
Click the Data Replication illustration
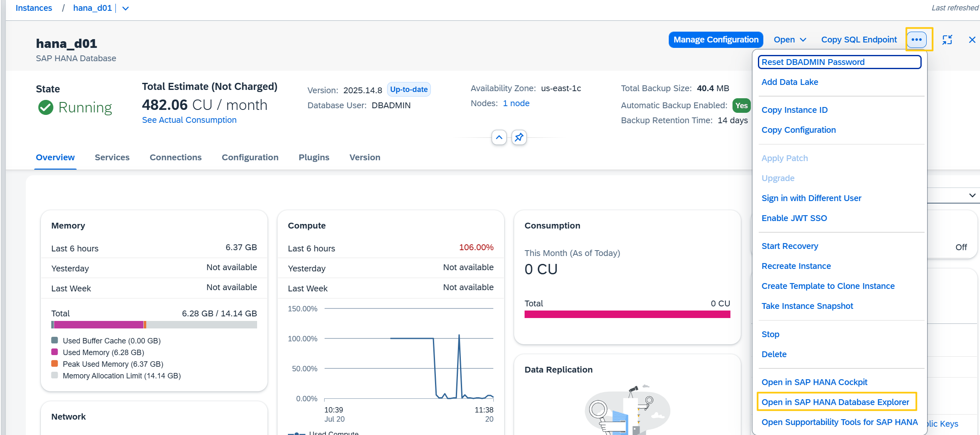(627, 410)
